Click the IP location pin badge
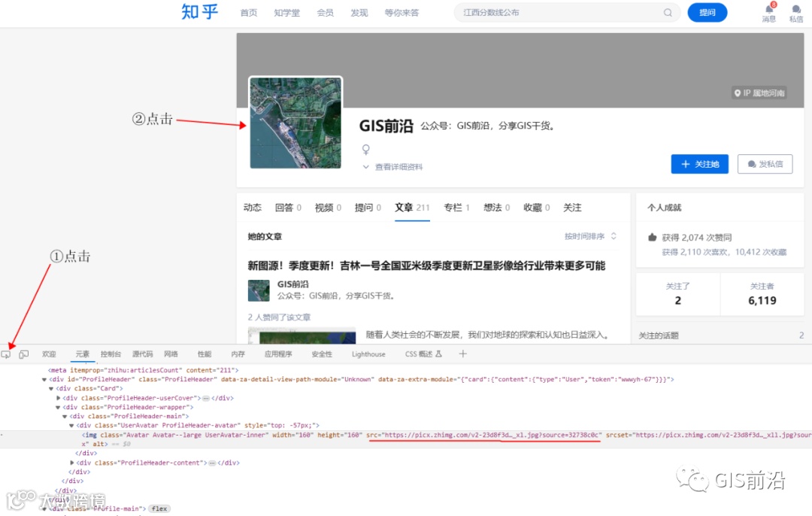This screenshot has width=812, height=516. pyautogui.click(x=759, y=93)
